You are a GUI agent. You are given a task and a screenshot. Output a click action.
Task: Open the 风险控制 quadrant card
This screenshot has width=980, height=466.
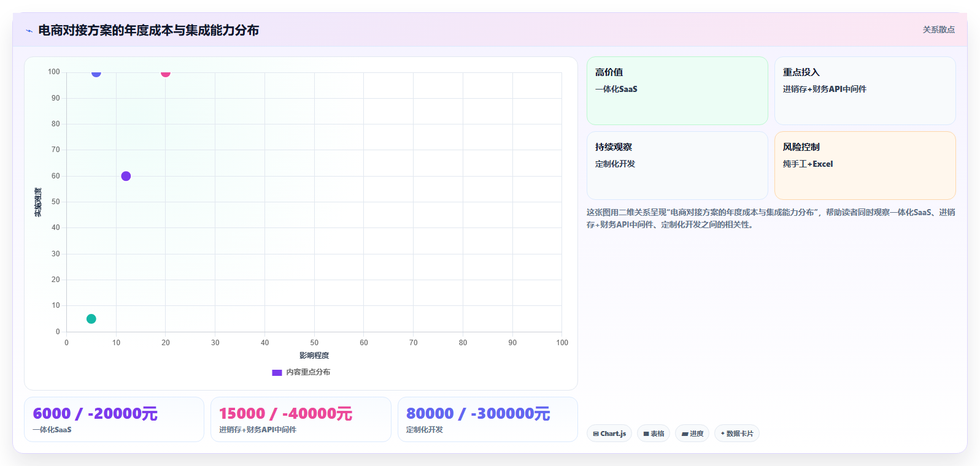pos(865,166)
